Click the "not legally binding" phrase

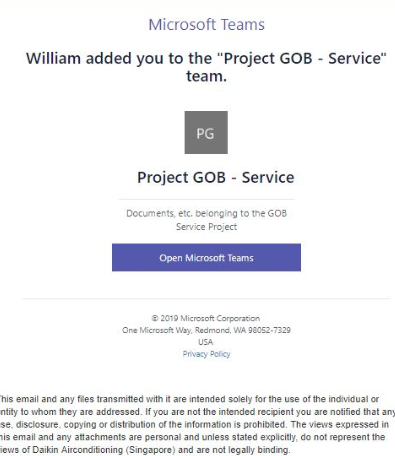pyautogui.click(x=252, y=450)
